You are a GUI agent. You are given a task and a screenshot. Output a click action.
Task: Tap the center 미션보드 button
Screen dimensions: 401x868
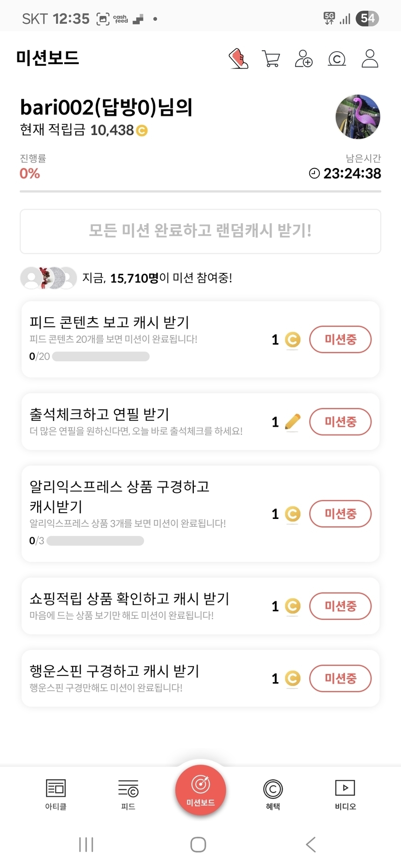coord(200,790)
